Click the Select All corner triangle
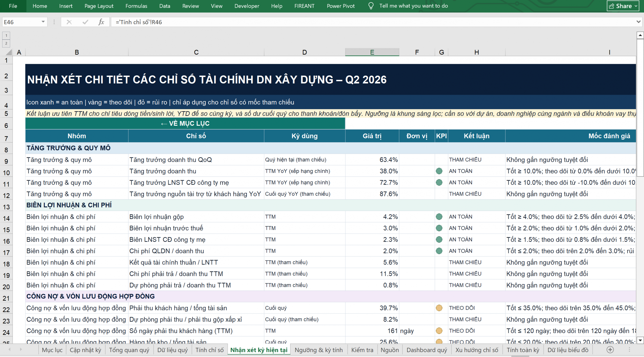Viewport: 644px width, 357px height. pyautogui.click(x=9, y=52)
